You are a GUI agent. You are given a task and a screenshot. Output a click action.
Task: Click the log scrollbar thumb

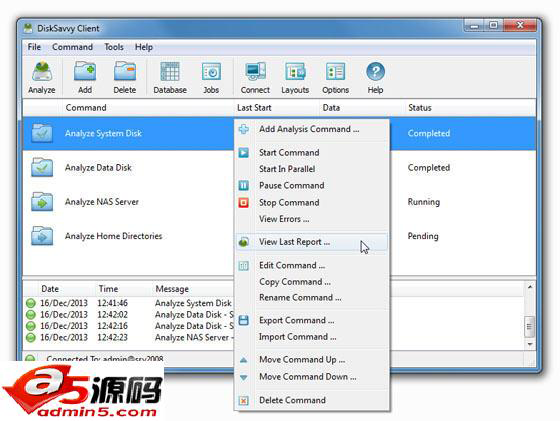[530, 326]
